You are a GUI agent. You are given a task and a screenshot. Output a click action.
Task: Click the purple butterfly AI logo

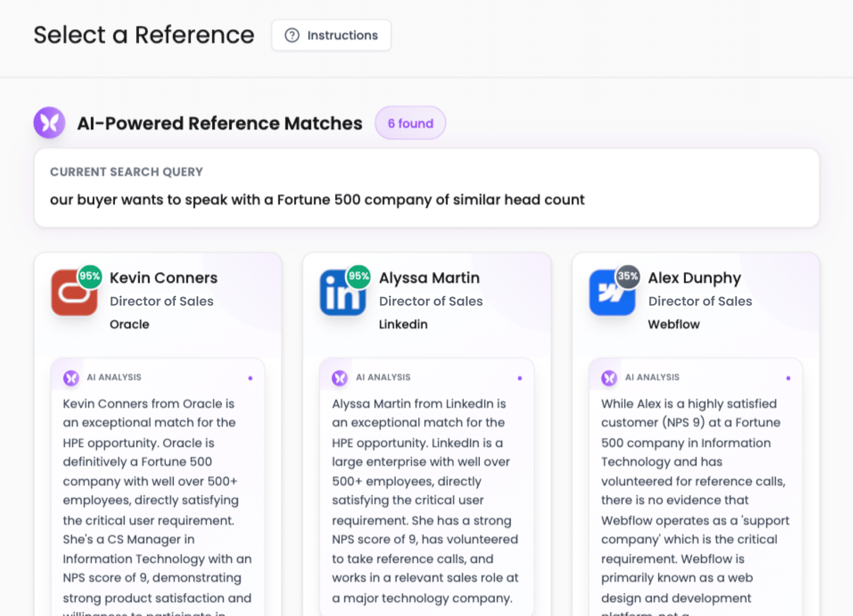click(x=50, y=123)
